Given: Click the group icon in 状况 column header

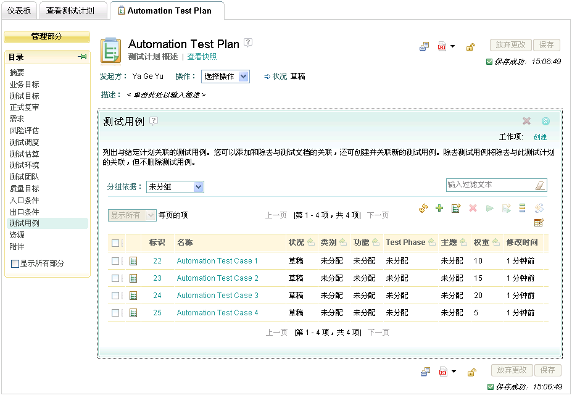Looking at the screenshot, I should tap(311, 242).
